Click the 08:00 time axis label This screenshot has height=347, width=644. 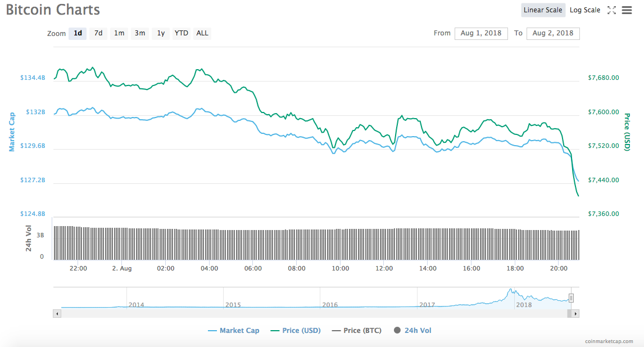pyautogui.click(x=297, y=268)
